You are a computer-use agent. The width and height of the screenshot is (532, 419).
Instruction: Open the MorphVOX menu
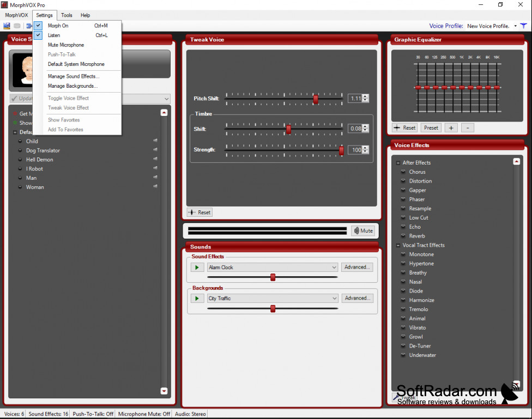[x=16, y=15]
